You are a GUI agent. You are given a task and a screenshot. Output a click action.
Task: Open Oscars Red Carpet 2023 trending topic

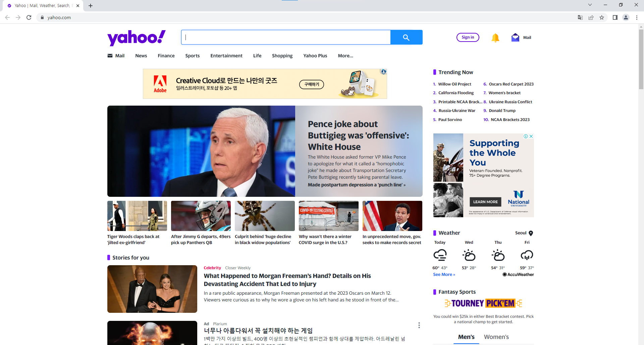coord(511,84)
